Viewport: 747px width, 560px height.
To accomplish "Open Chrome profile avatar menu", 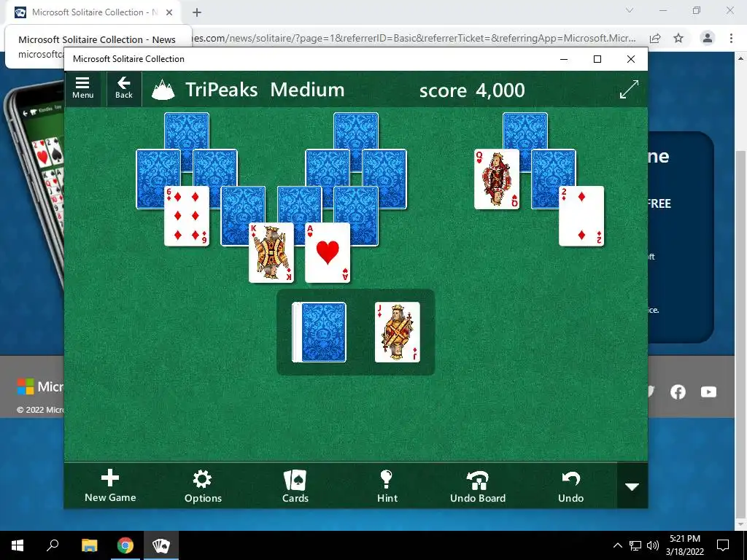I will (708, 38).
